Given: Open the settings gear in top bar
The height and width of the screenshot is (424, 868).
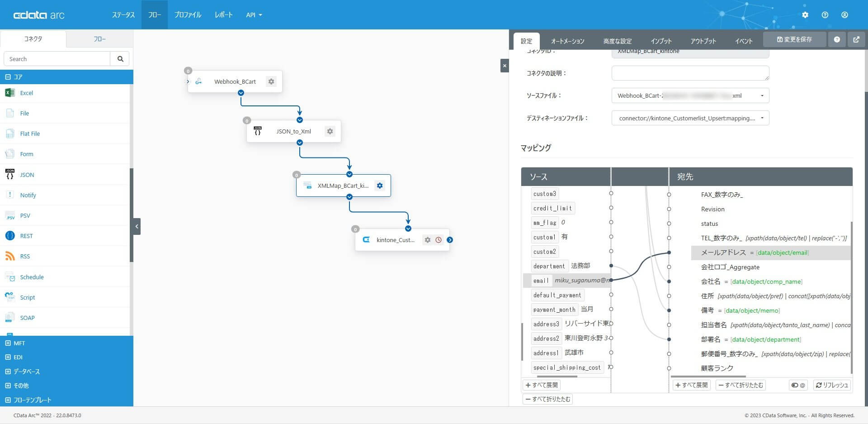Looking at the screenshot, I should pos(805,15).
